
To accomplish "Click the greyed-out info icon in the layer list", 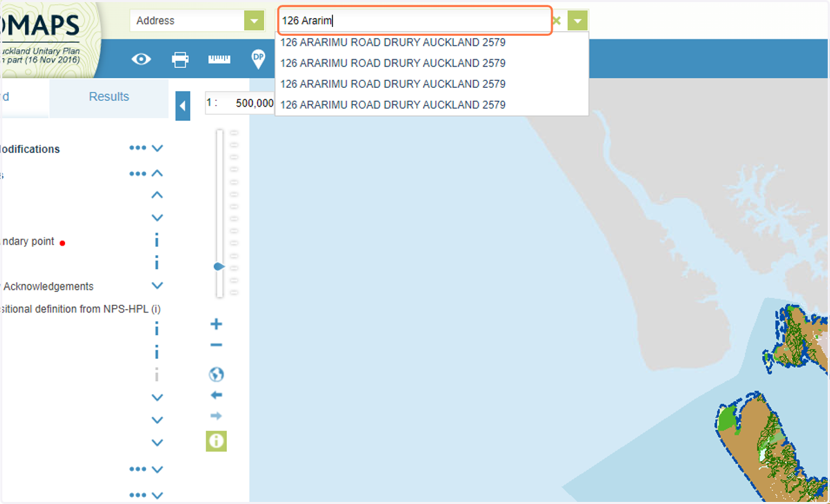I will point(157,375).
